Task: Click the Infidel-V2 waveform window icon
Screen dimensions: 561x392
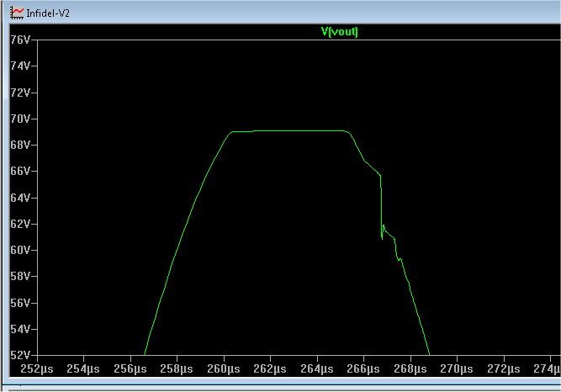Action: [17, 13]
